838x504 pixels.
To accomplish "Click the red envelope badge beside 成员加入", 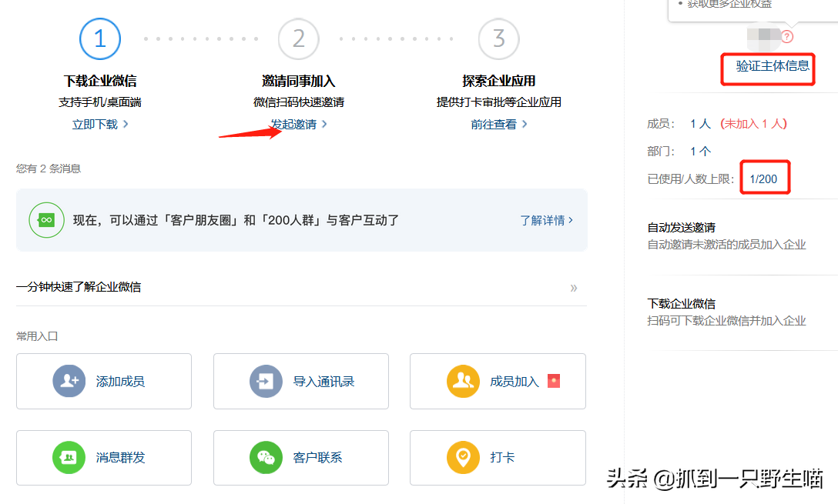I will (x=554, y=381).
